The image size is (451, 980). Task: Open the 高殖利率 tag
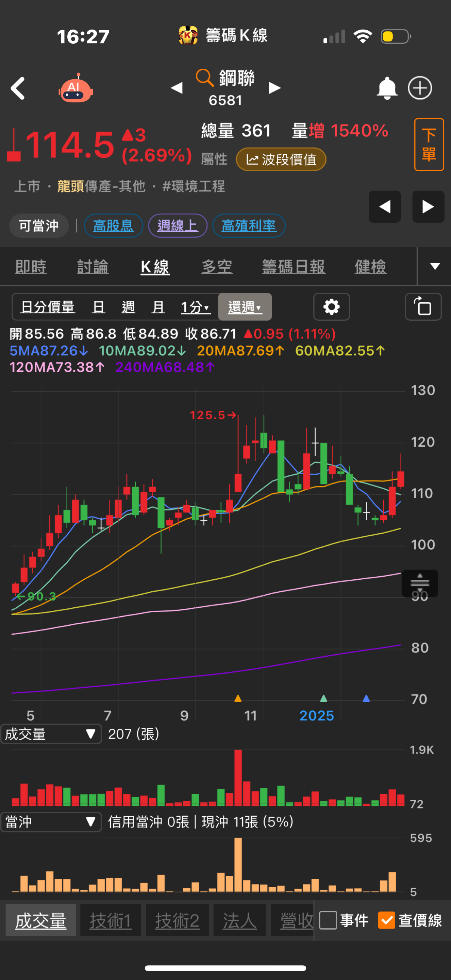click(249, 226)
